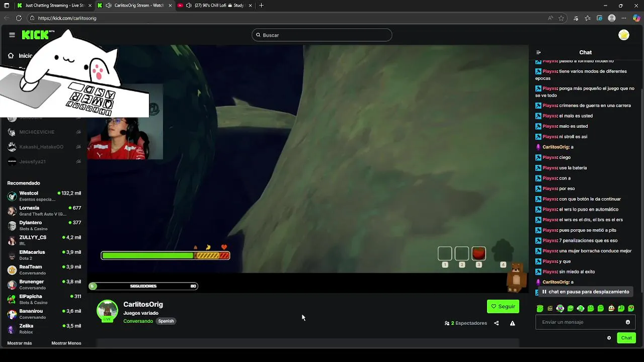Click the green Chat send button
The image size is (644, 362).
tap(626, 338)
